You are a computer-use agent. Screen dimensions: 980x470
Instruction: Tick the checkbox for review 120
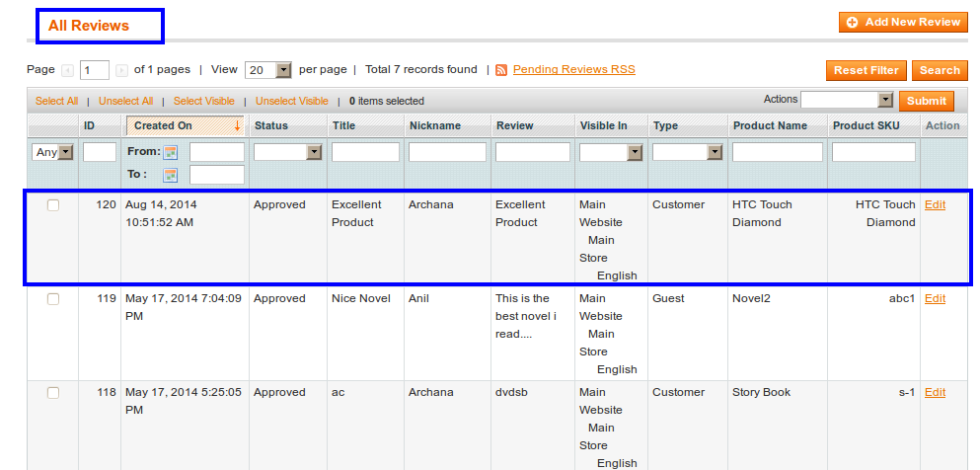click(x=53, y=205)
